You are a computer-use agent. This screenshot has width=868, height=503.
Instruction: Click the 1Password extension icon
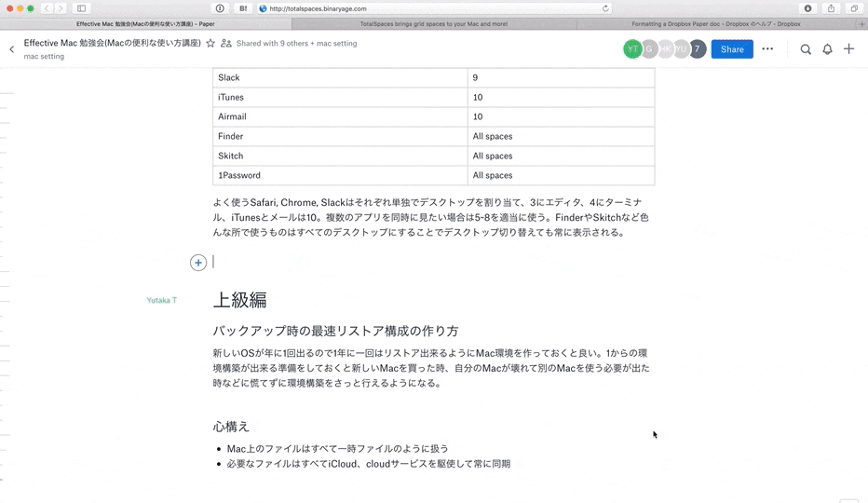point(220,8)
